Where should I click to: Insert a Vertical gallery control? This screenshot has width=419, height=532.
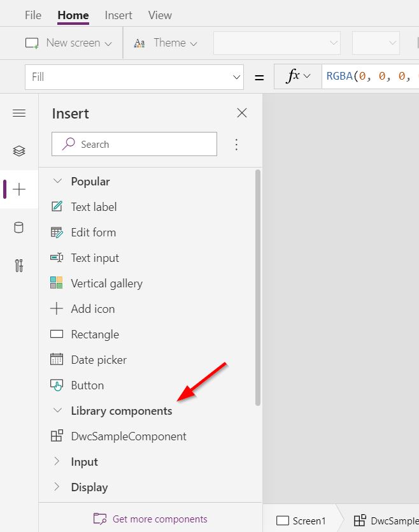tap(107, 284)
